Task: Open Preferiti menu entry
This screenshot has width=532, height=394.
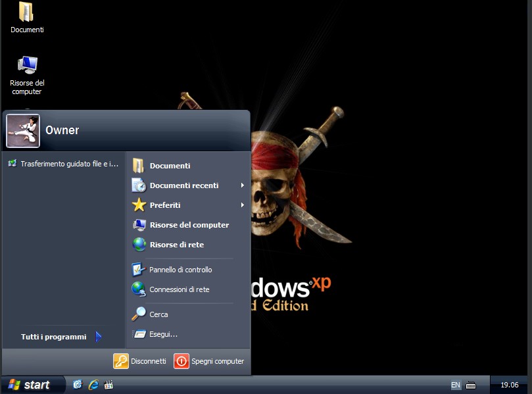Action: click(x=187, y=205)
